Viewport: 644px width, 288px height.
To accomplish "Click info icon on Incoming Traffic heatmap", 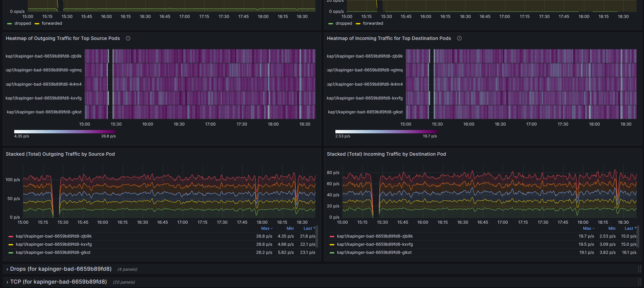I will (459, 38).
